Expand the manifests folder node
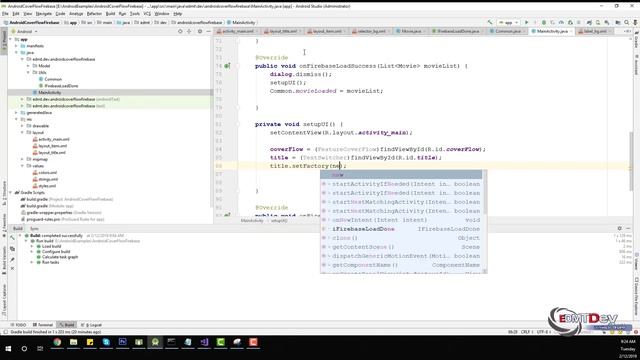The width and height of the screenshot is (640, 360). pos(16,46)
